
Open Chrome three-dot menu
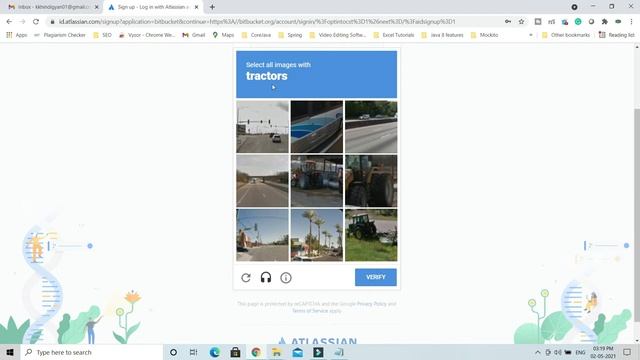coord(631,22)
